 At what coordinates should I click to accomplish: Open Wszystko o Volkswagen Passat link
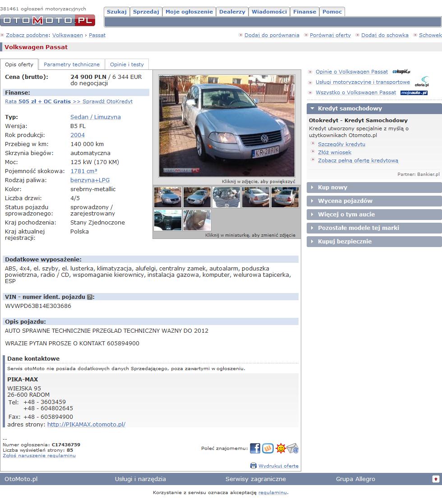(x=356, y=92)
